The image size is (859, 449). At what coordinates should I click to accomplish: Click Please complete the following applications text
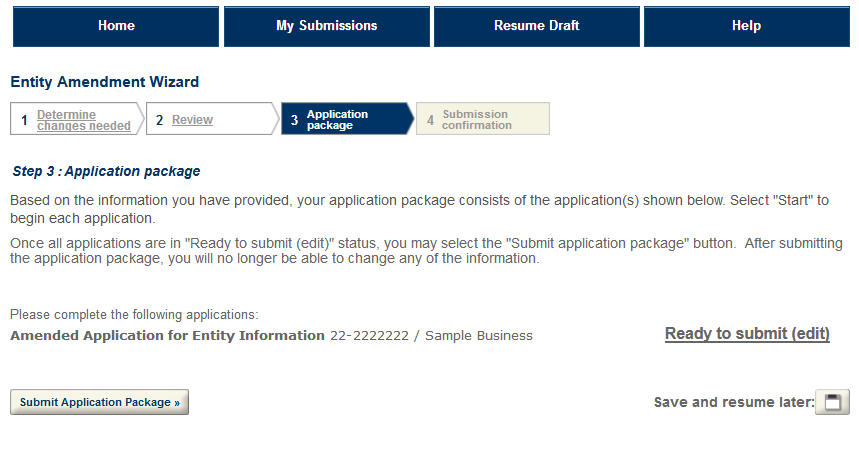click(x=134, y=314)
